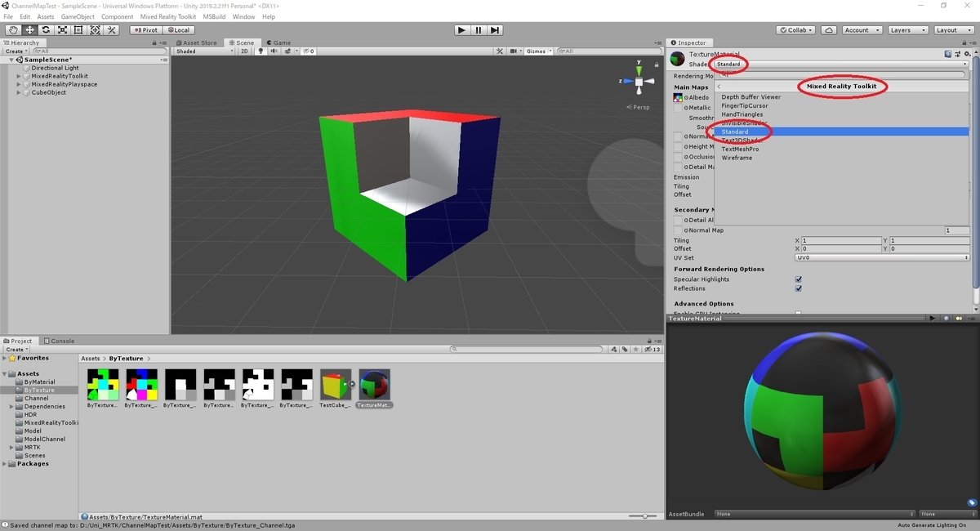Viewport: 980px width, 531px height.
Task: Open Collab dropdown
Action: [x=797, y=30]
